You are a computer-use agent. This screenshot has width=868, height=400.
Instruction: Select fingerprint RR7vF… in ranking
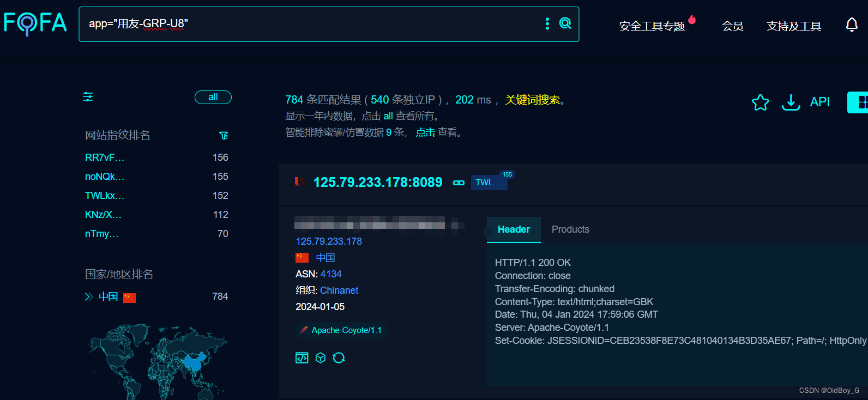[x=105, y=157]
